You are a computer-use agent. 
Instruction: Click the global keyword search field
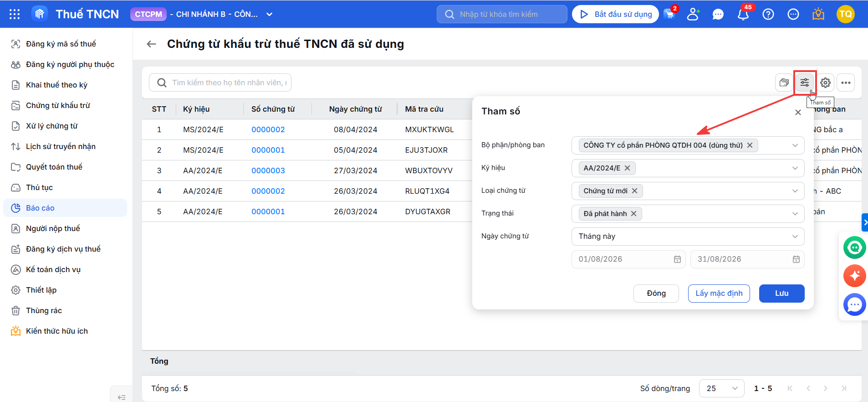[x=502, y=14]
